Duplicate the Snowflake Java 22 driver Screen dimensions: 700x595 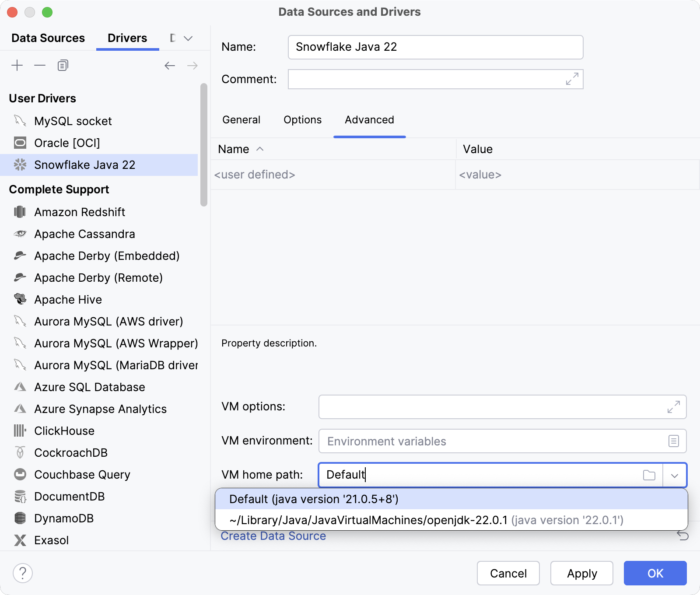(62, 65)
